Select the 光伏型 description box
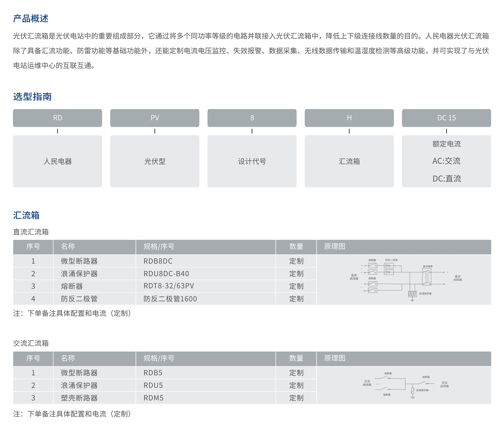504x431 pixels. click(155, 161)
